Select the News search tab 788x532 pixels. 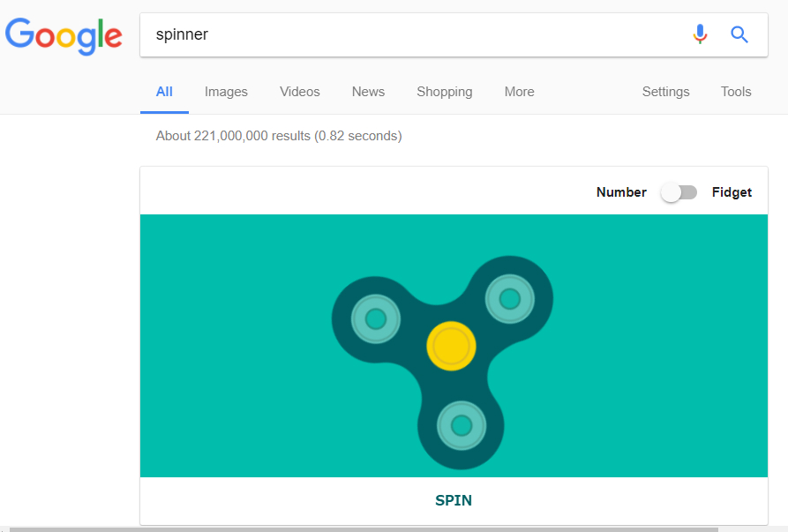(368, 92)
